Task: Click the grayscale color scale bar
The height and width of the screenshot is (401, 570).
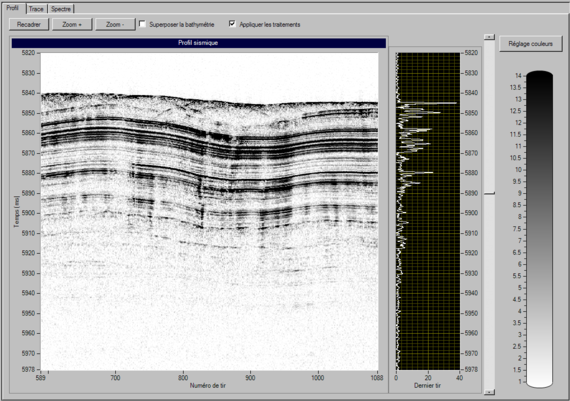Action: tap(539, 229)
